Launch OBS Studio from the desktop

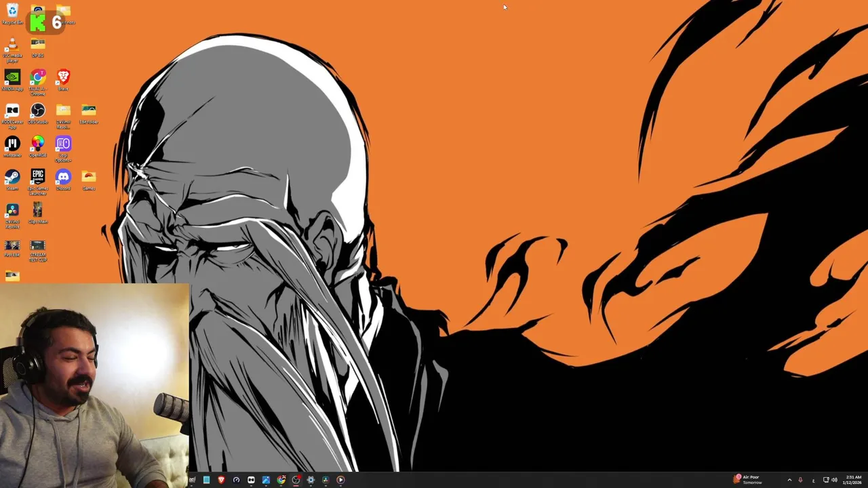(x=37, y=113)
